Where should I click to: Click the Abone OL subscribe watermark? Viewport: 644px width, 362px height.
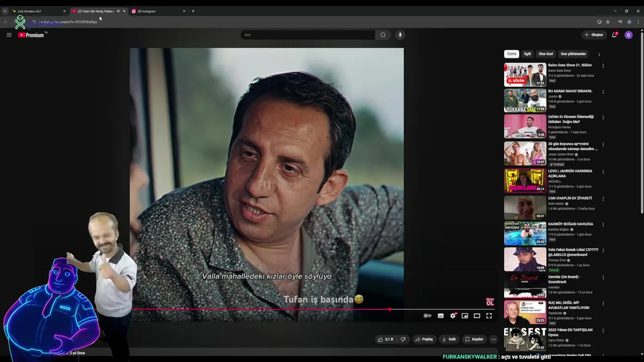tap(490, 302)
